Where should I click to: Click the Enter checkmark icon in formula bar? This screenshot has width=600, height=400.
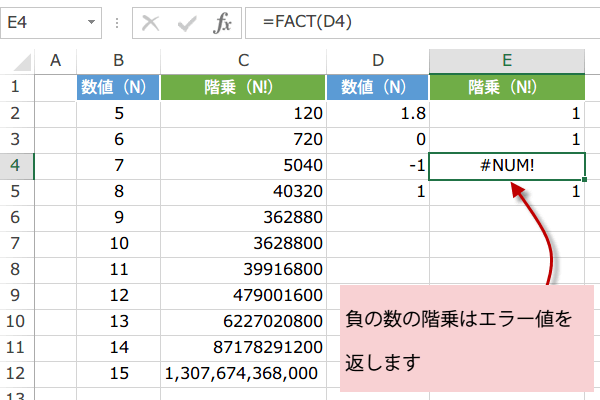187,23
